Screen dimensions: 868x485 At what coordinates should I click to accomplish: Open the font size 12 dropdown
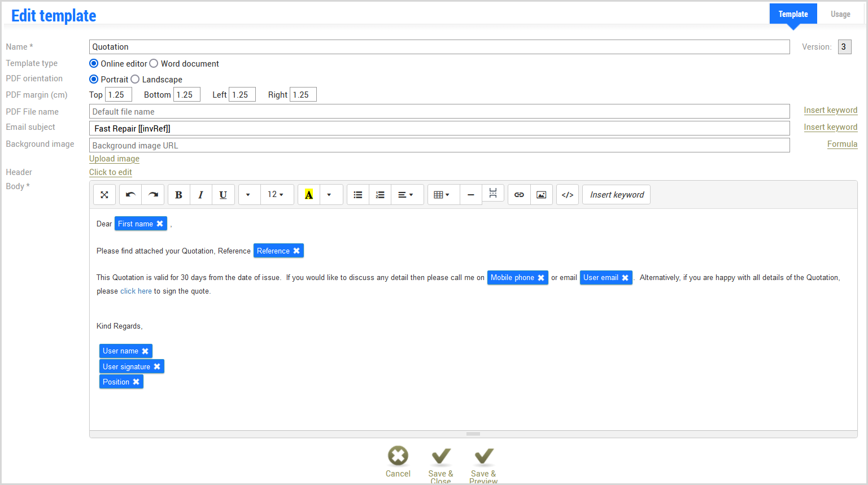pos(276,195)
